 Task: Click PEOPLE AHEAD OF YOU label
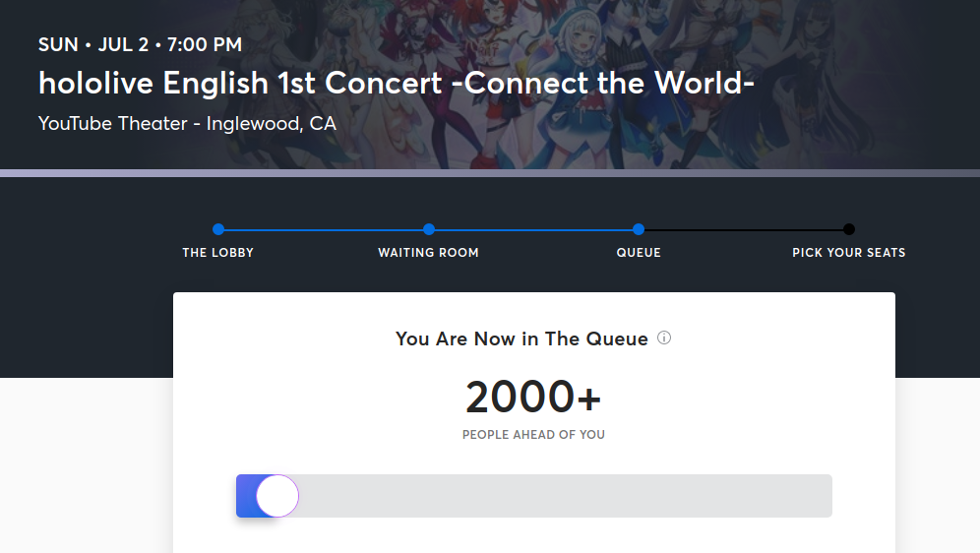click(x=533, y=435)
